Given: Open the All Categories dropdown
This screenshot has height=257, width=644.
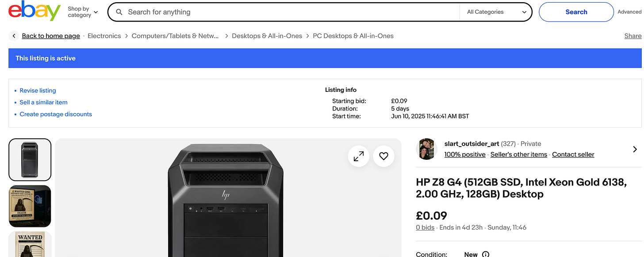Looking at the screenshot, I should tap(496, 12).
